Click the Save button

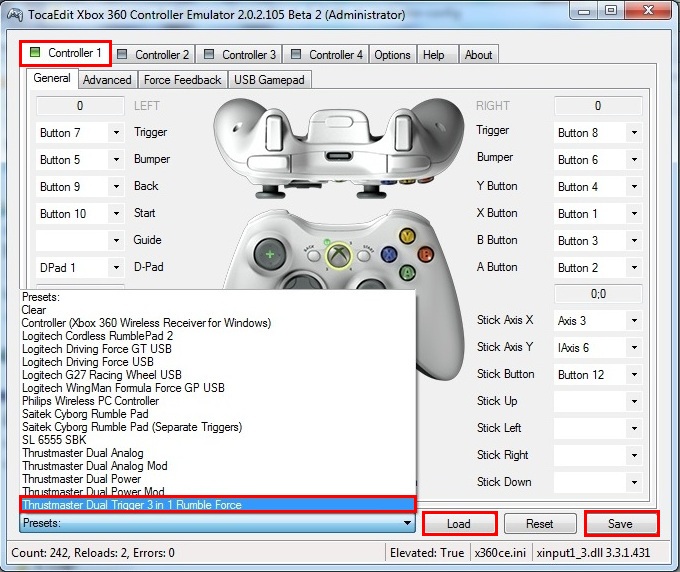620,524
